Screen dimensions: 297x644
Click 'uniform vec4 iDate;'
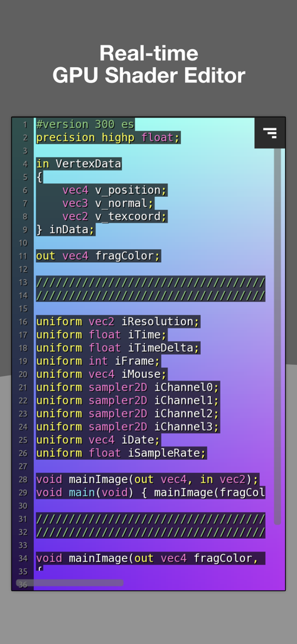pyautogui.click(x=98, y=440)
